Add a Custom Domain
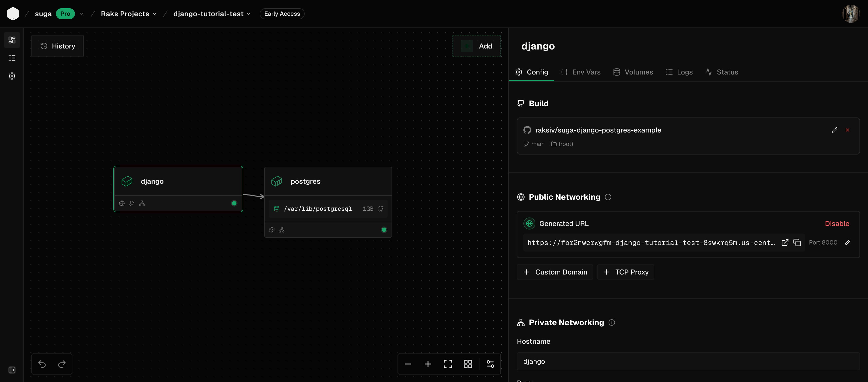The image size is (868, 382). point(555,272)
